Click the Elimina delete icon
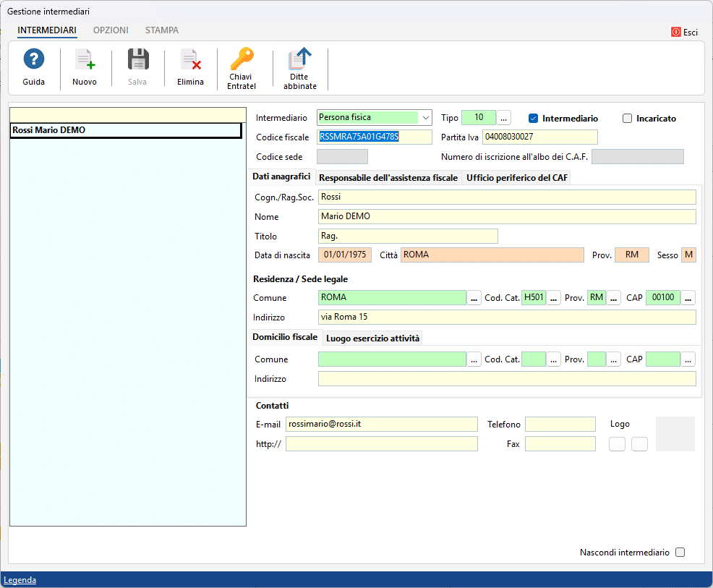The image size is (713, 588). (190, 59)
